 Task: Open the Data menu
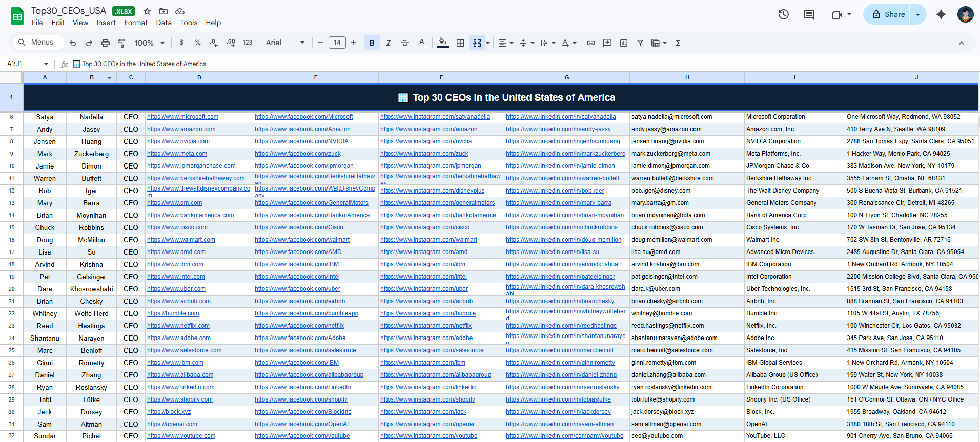coord(164,23)
